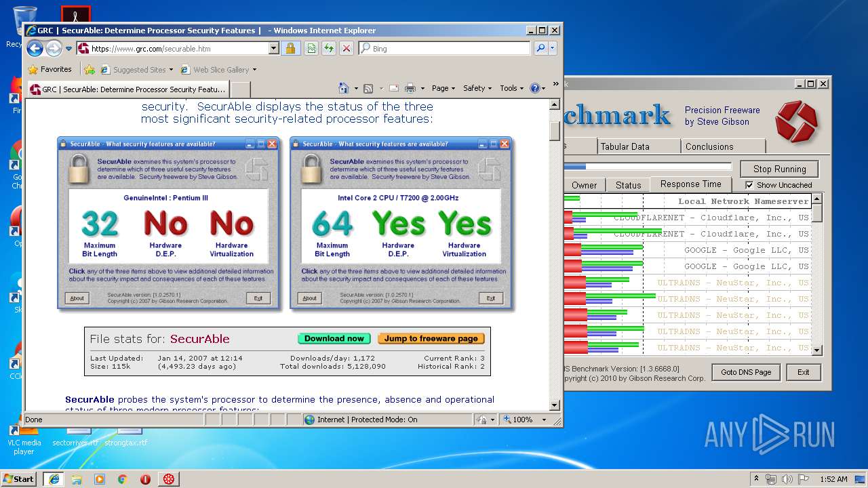Click the Stop Running button
This screenshot has width=868, height=488.
(779, 169)
